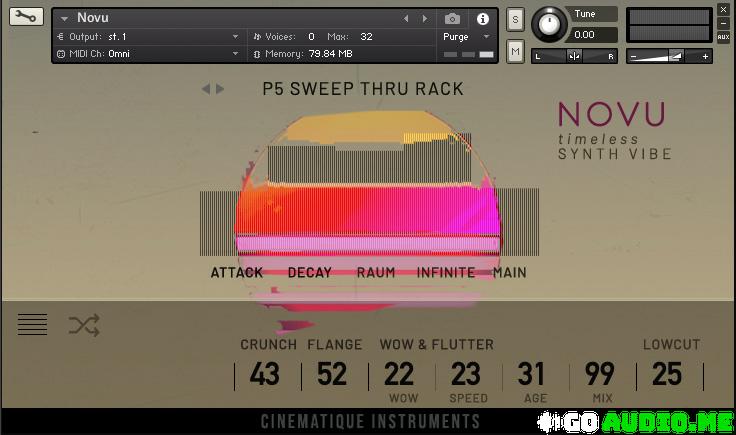The height and width of the screenshot is (435, 736).
Task: Mute the instrument with M button
Action: click(x=515, y=52)
